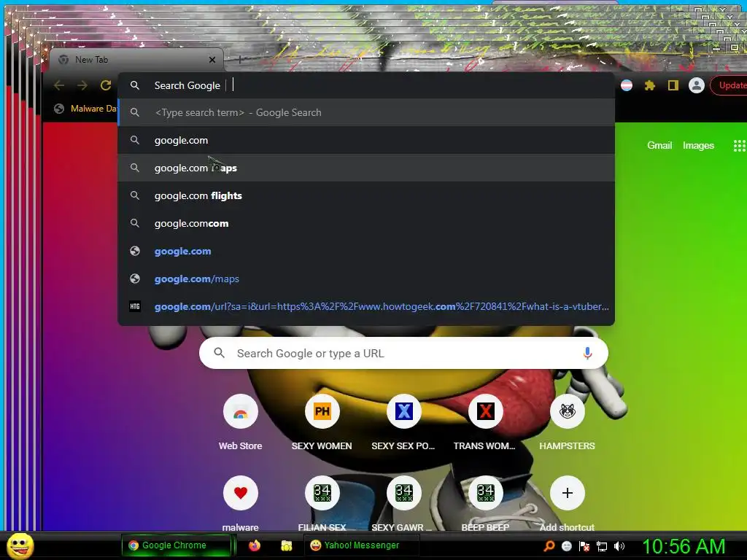Viewport: 747px width, 560px height.
Task: Open the blue google.com URL suggestion
Action: pyautogui.click(x=366, y=251)
